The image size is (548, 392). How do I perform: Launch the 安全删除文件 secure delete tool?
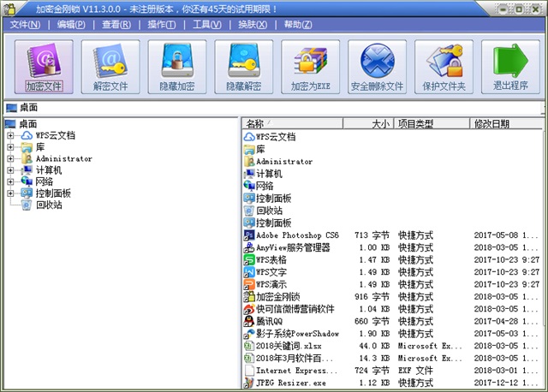click(377, 67)
